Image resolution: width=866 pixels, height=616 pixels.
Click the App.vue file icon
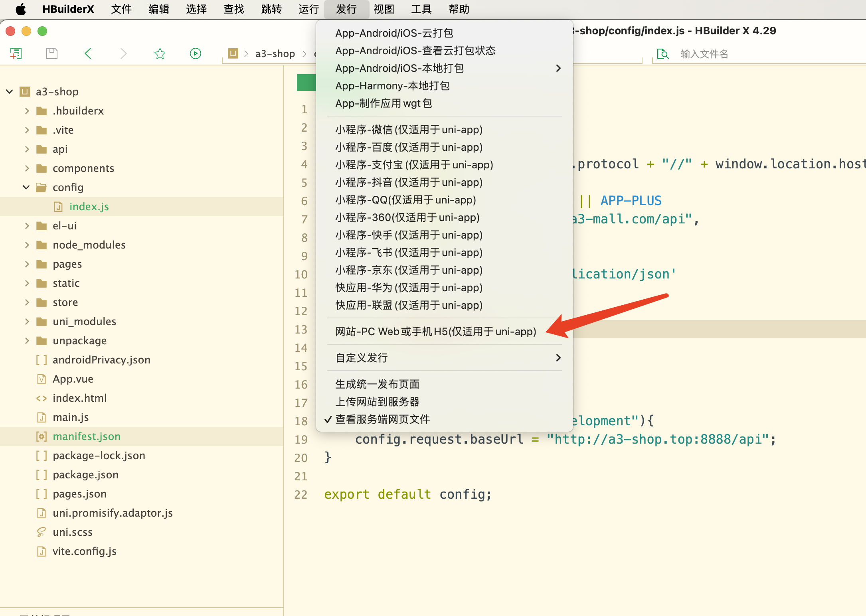42,379
